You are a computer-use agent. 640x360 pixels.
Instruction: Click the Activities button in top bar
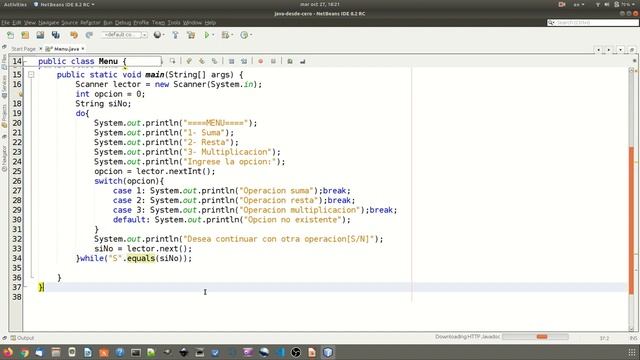click(15, 4)
